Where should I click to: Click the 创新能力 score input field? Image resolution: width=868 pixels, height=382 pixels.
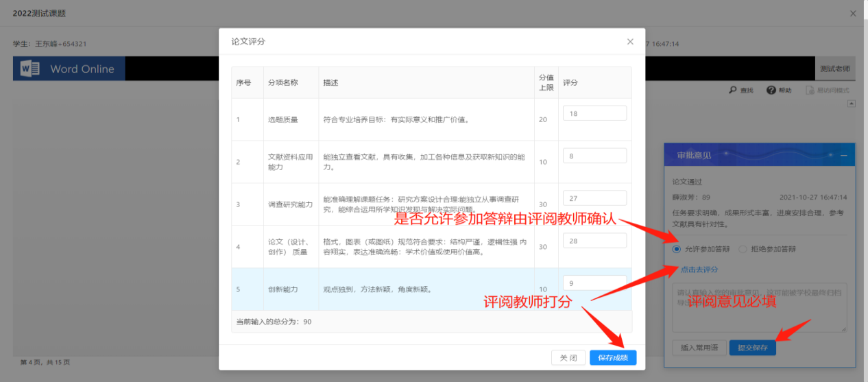pos(594,283)
